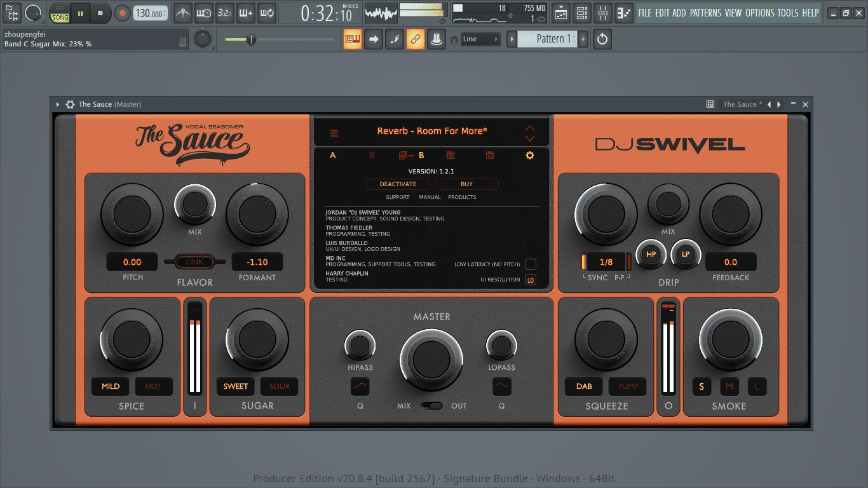Open the TOOLS menu

point(788,13)
